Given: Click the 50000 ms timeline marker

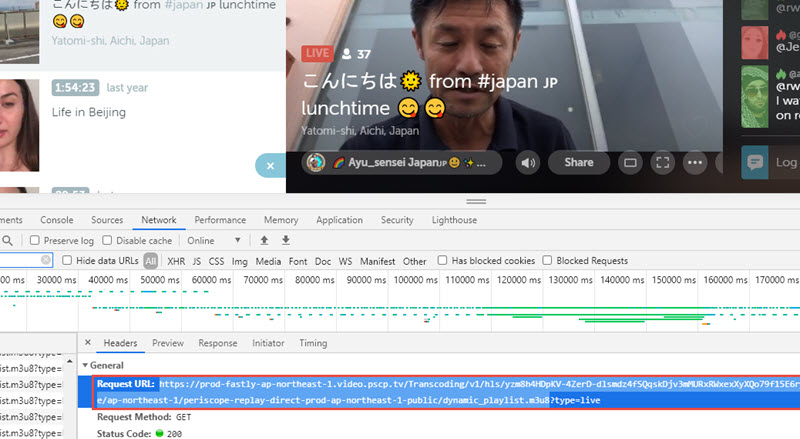Looking at the screenshot, I should point(160,280).
